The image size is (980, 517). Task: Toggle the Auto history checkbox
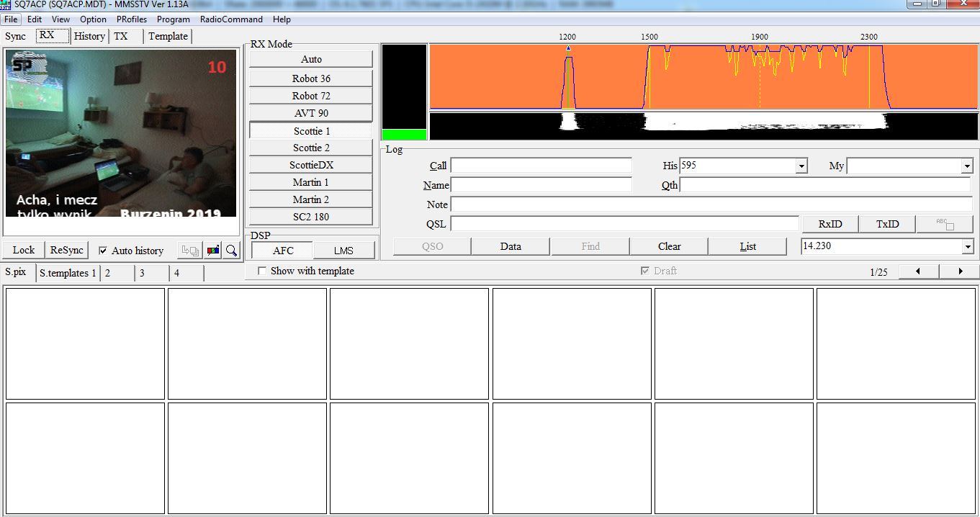coord(103,251)
